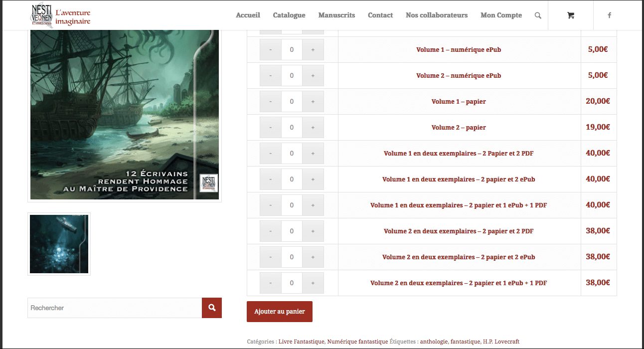Click the 19,00€ price for Volume 2 papier

coord(598,127)
